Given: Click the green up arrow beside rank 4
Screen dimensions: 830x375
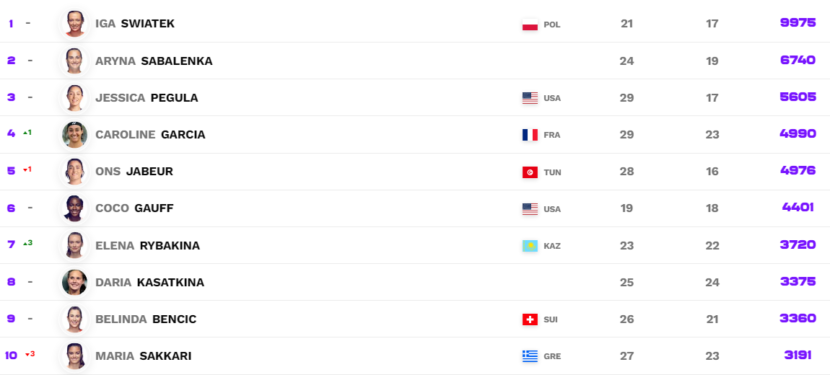Looking at the screenshot, I should (25, 132).
